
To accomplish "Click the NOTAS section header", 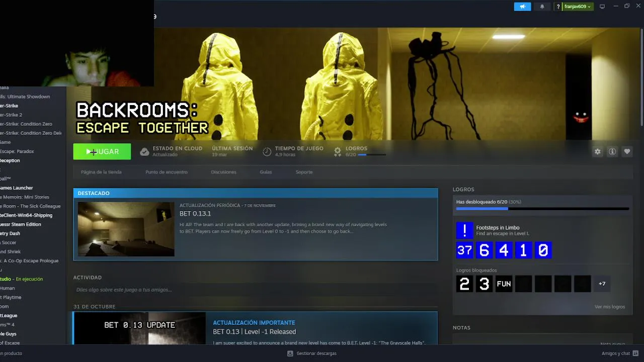I will pos(461,328).
